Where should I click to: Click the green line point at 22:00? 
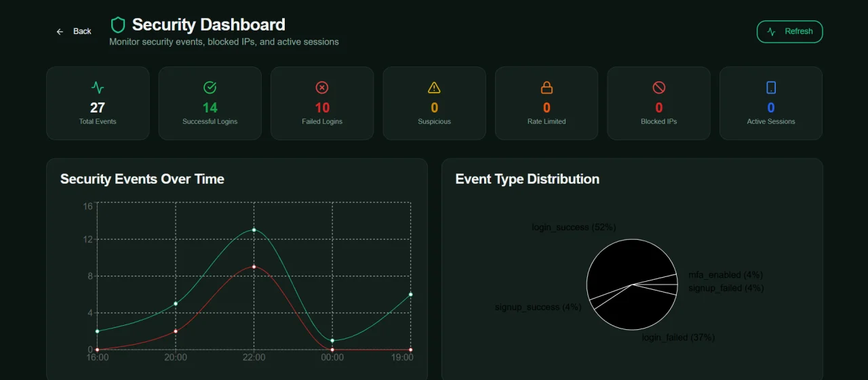click(254, 230)
